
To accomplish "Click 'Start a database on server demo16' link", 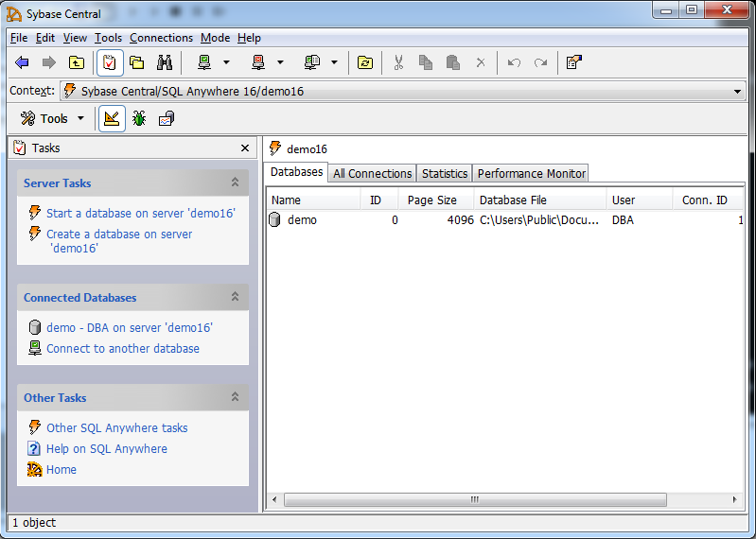I will [140, 213].
